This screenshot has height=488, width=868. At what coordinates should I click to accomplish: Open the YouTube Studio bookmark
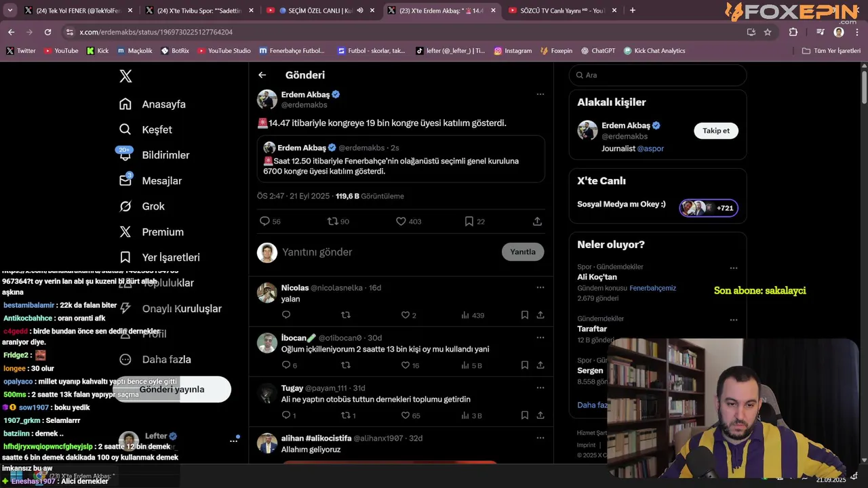click(224, 51)
